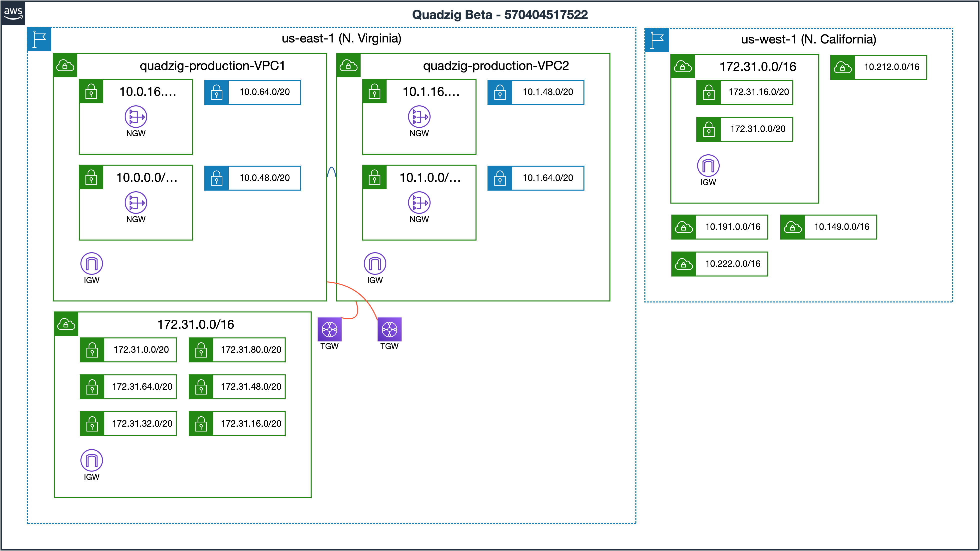Click the us-west-1 region flag icon

[x=657, y=40]
